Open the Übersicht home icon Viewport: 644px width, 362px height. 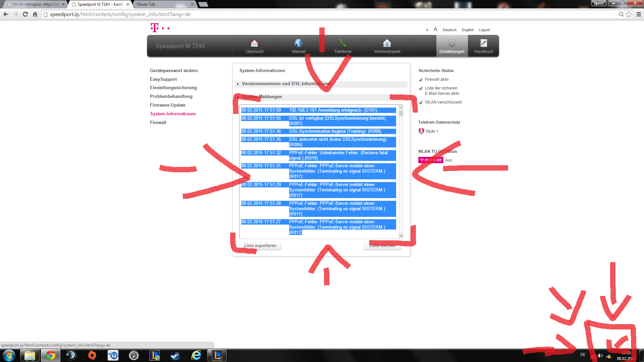(x=254, y=43)
